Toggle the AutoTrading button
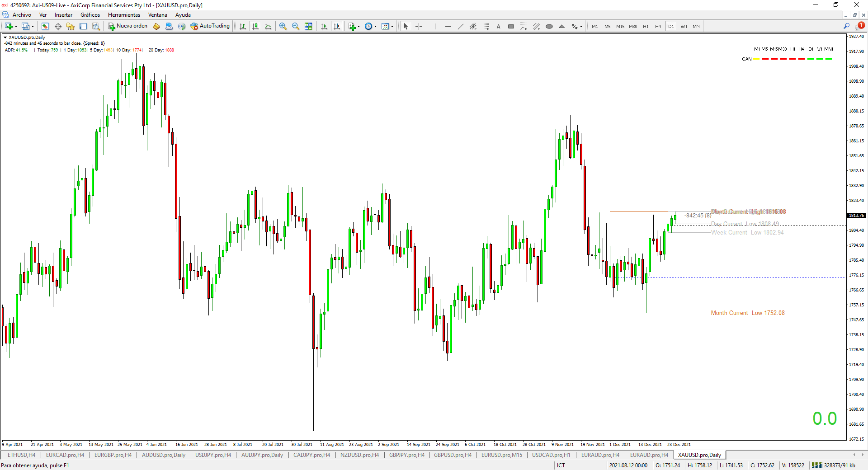 210,26
